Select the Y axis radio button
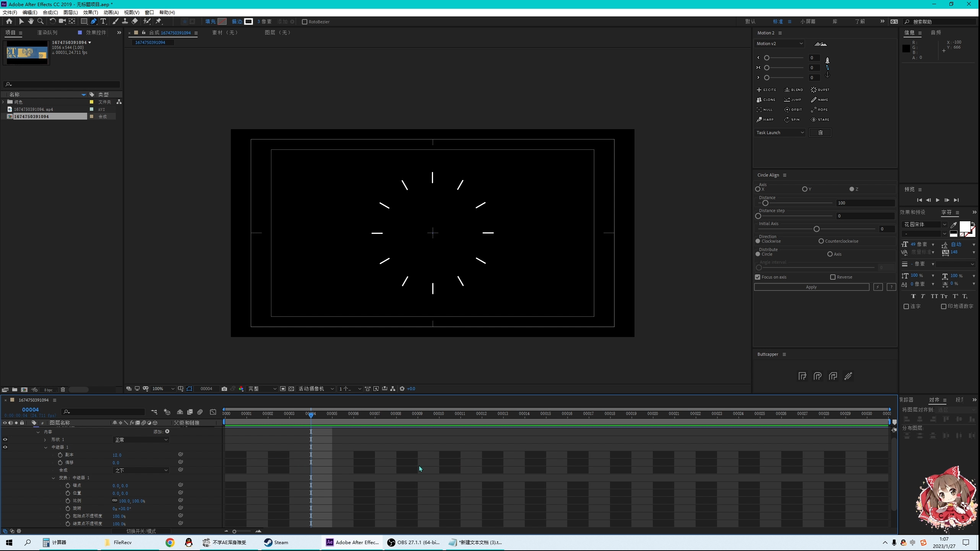 point(805,189)
